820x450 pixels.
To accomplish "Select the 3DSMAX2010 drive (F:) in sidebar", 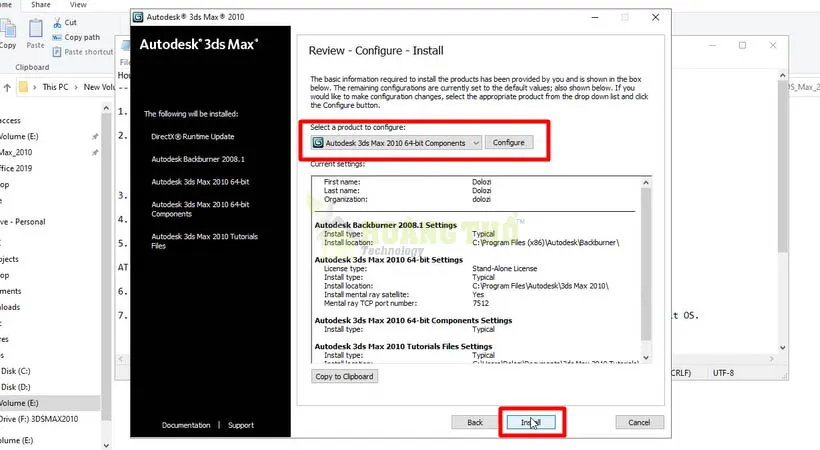I will pos(39,419).
